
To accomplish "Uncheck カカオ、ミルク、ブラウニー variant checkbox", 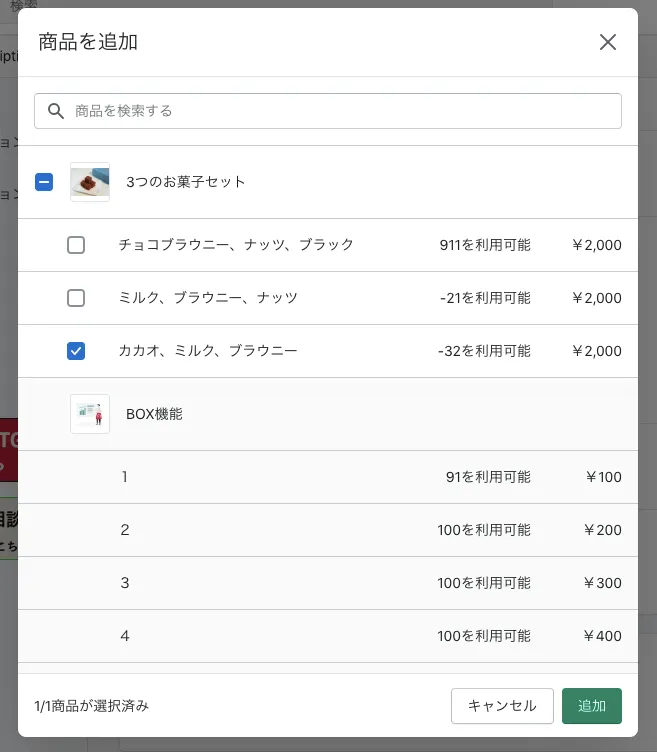I will pos(76,351).
